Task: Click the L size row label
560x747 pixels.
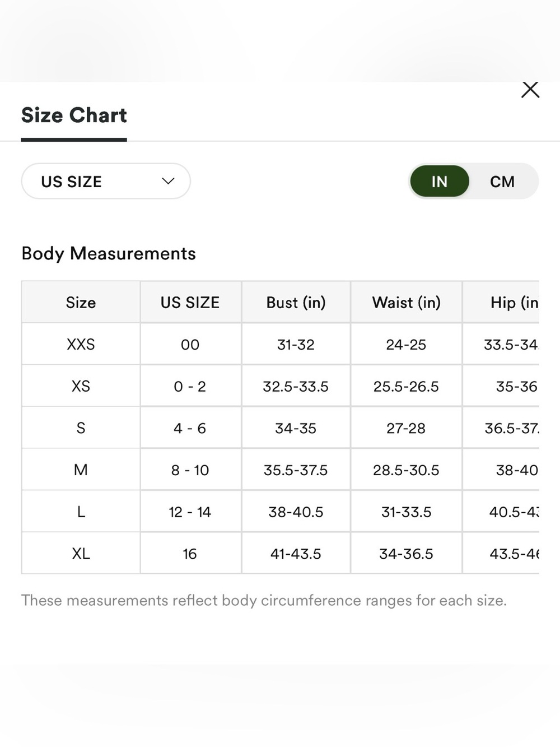Action: [x=81, y=512]
